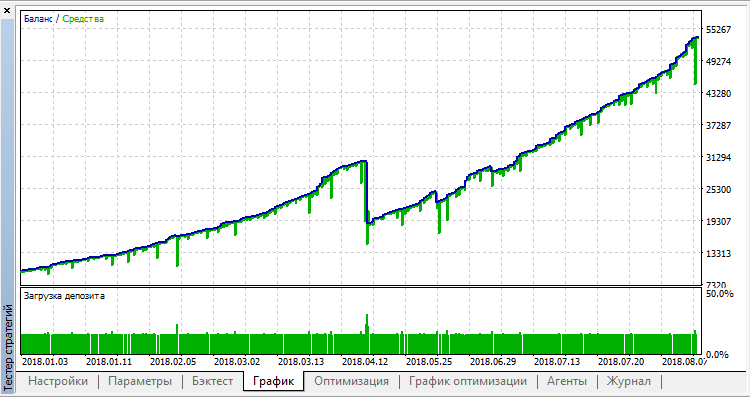Screen dimensions: 750x398
Task: Click the 0.0% deposit load label
Action: 717,354
